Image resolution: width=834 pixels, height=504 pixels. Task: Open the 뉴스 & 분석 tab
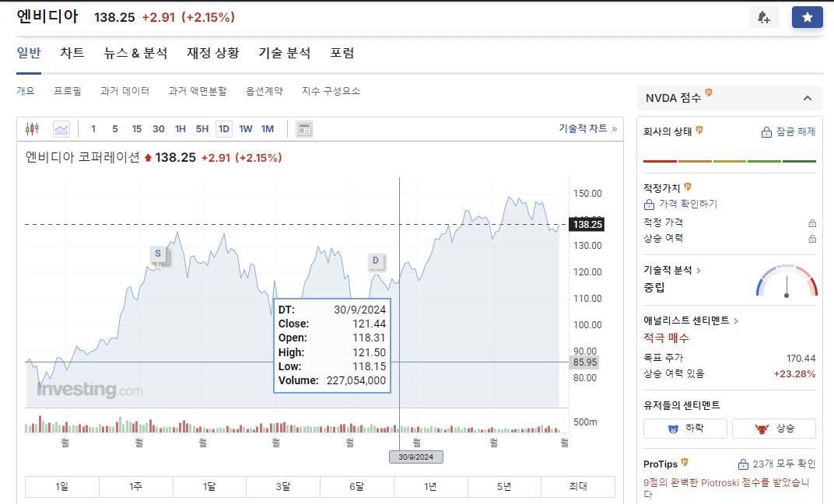pyautogui.click(x=135, y=53)
